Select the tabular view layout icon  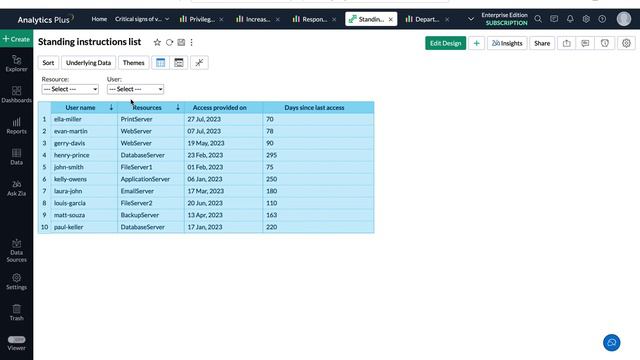(160, 63)
